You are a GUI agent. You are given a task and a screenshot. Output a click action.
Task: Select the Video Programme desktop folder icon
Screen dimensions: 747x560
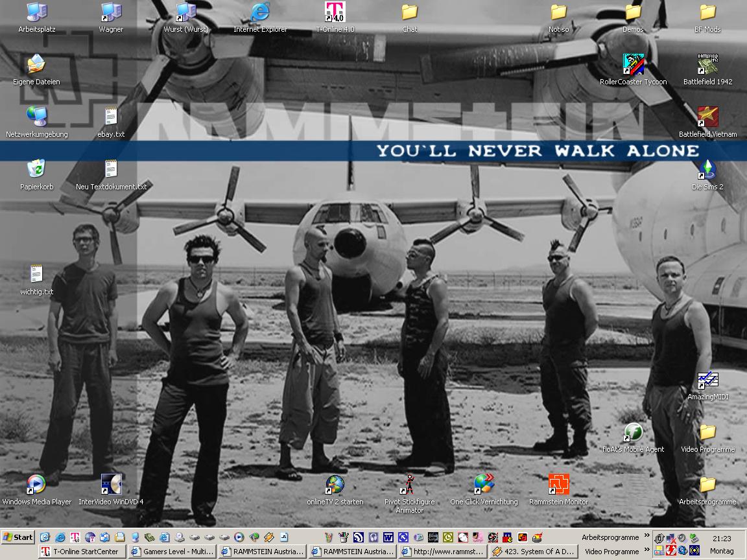(x=707, y=438)
